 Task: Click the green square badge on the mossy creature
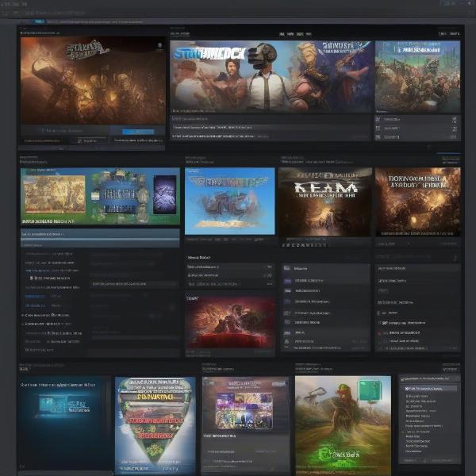(370, 390)
